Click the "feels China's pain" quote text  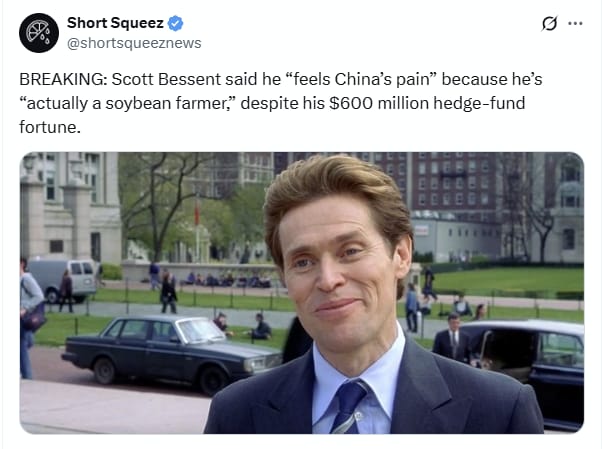[x=361, y=80]
